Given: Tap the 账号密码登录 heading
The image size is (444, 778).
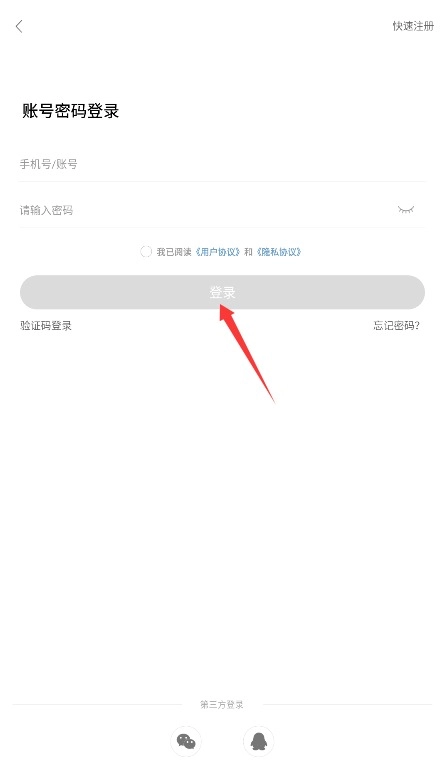Looking at the screenshot, I should tap(70, 111).
